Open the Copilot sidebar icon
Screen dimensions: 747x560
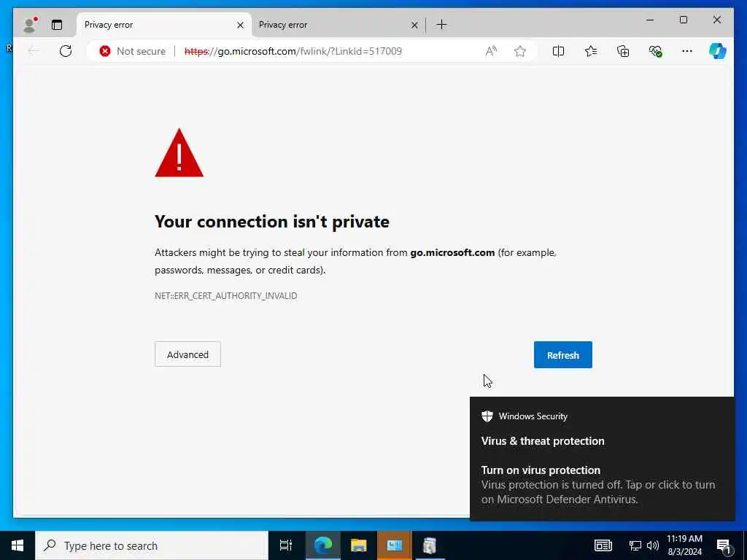[x=718, y=51]
